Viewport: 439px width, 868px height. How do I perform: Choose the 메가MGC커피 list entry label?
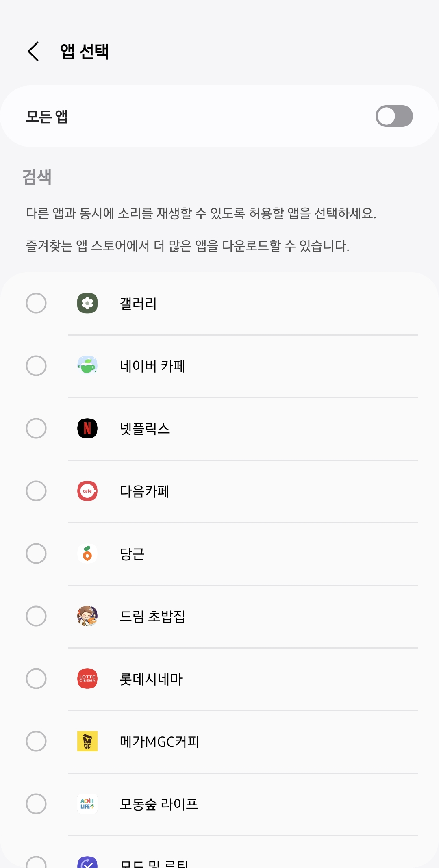[159, 742]
